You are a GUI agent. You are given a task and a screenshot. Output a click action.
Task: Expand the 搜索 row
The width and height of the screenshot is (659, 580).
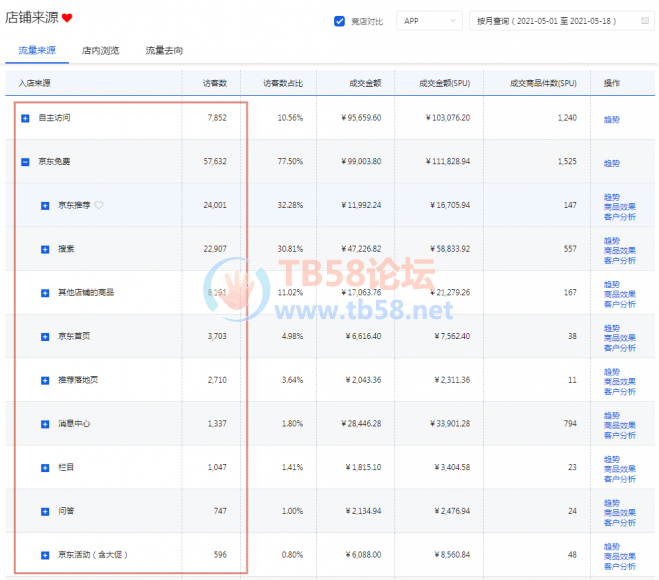[45, 249]
